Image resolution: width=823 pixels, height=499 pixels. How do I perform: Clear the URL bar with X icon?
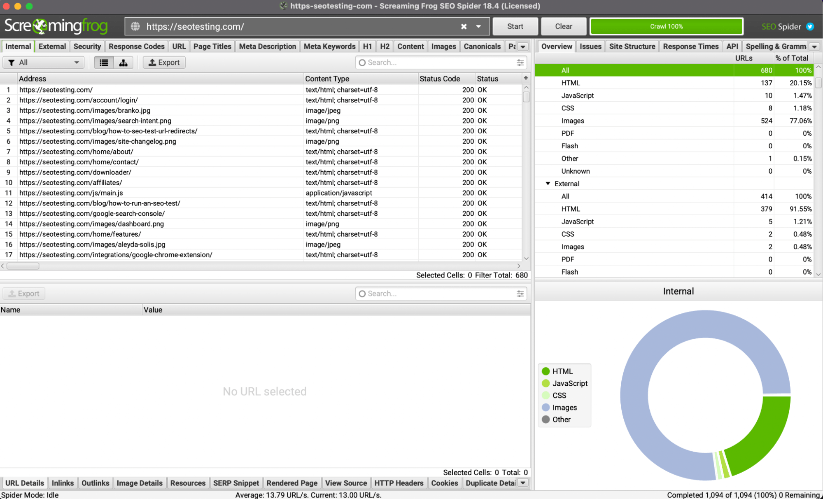[464, 26]
